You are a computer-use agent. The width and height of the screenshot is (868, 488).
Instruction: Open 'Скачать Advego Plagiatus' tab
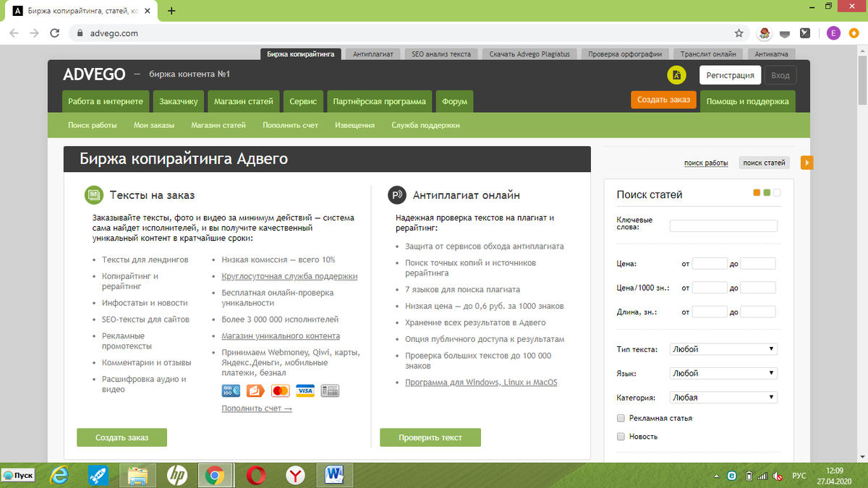click(x=529, y=53)
